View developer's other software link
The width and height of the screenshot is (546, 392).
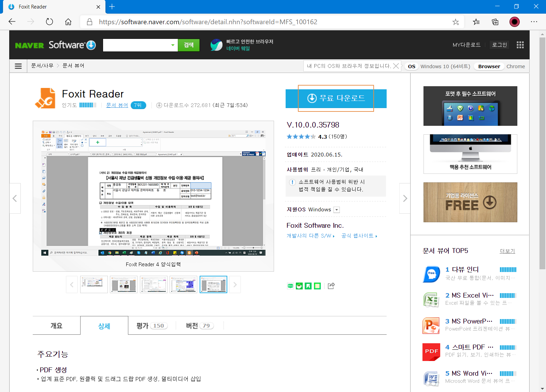click(311, 236)
